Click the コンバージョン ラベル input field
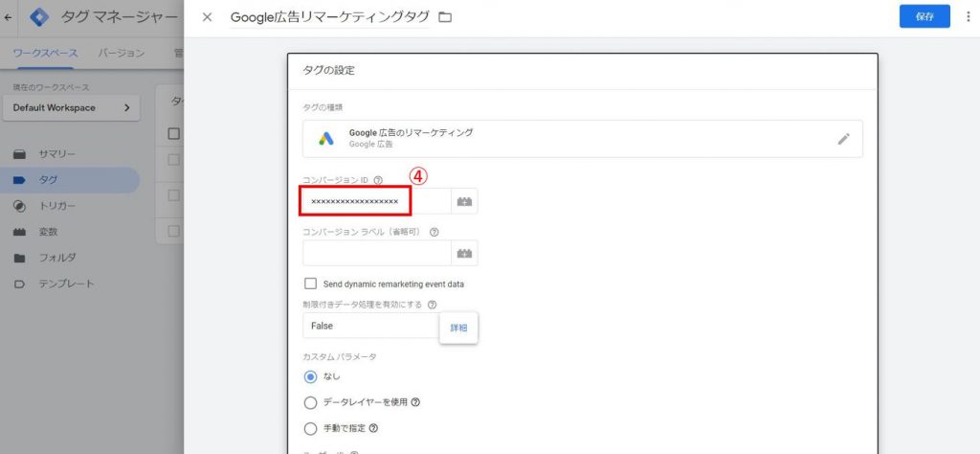This screenshot has width=980, height=454. point(376,253)
